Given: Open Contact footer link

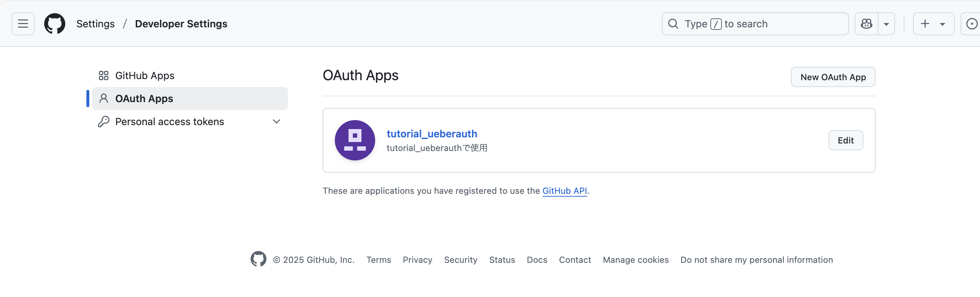Looking at the screenshot, I should [575, 260].
